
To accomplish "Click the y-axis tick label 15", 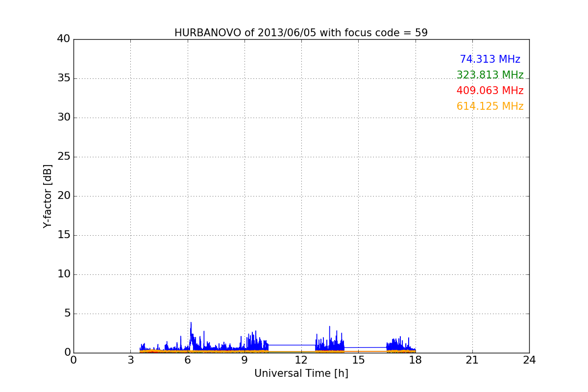I will pos(64,235).
